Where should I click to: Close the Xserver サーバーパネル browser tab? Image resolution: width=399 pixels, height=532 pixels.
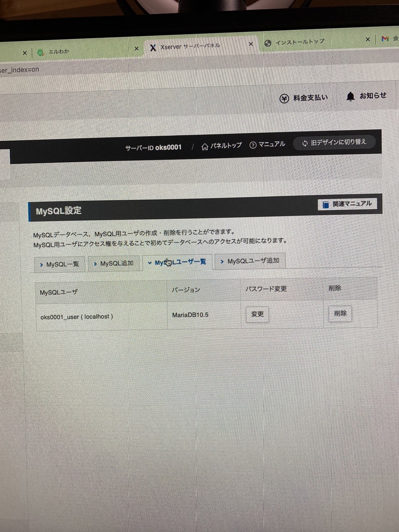251,44
